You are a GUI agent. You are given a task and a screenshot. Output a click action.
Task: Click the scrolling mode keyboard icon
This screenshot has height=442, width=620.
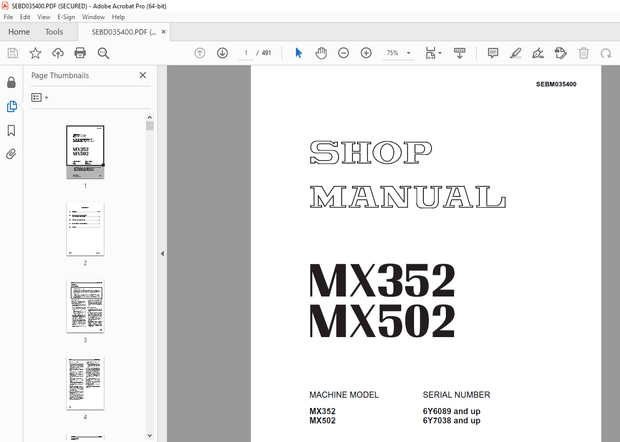click(x=459, y=53)
